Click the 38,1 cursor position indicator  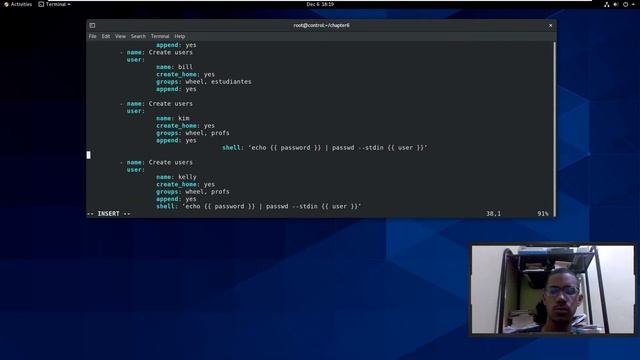[493, 213]
